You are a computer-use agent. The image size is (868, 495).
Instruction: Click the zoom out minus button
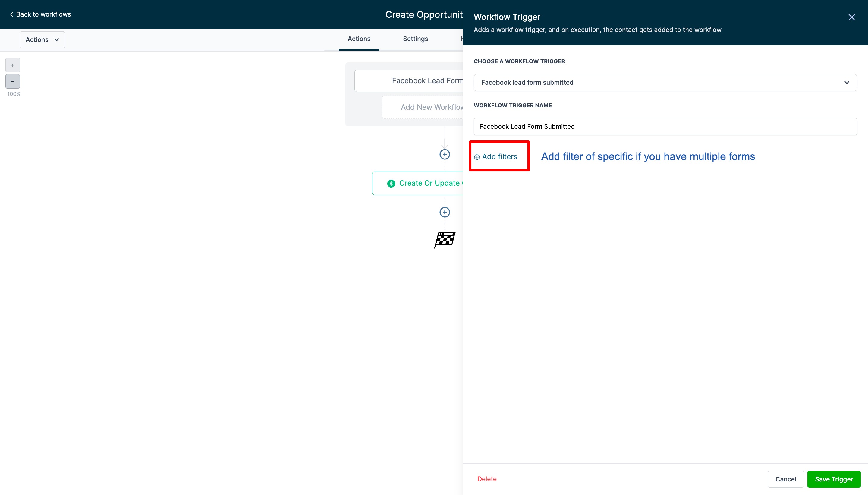point(13,82)
